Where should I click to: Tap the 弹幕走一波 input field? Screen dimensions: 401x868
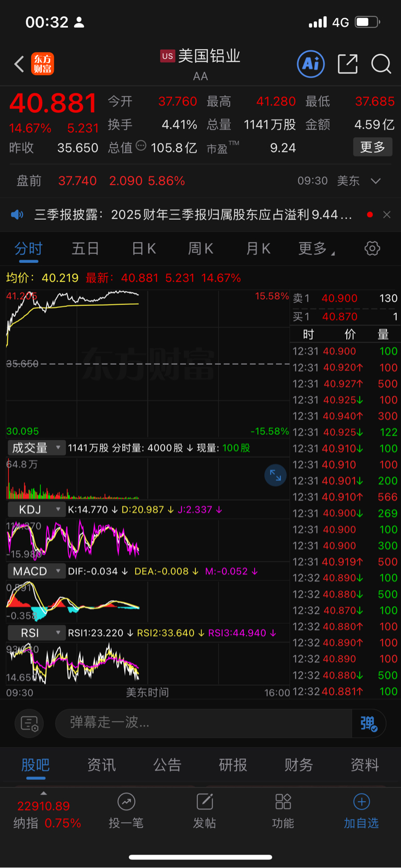click(x=204, y=723)
